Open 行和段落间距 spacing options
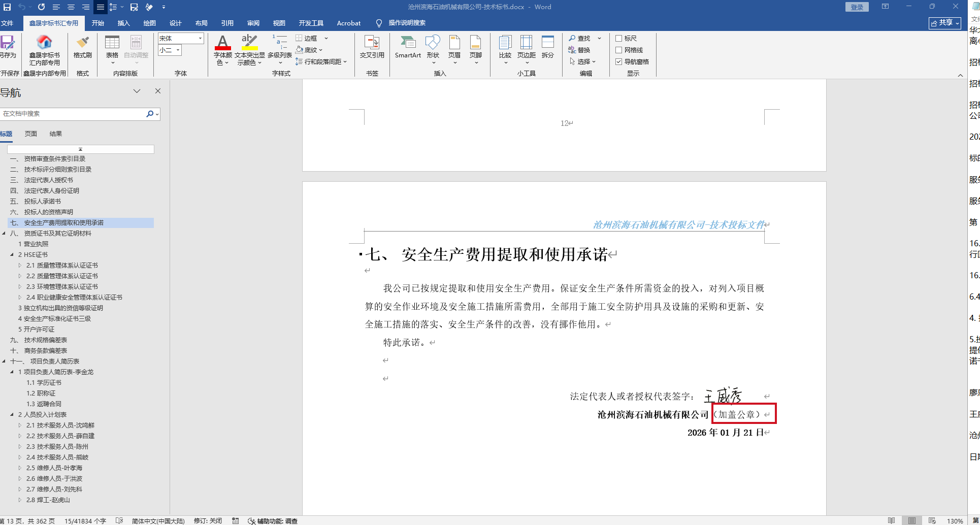 point(321,61)
